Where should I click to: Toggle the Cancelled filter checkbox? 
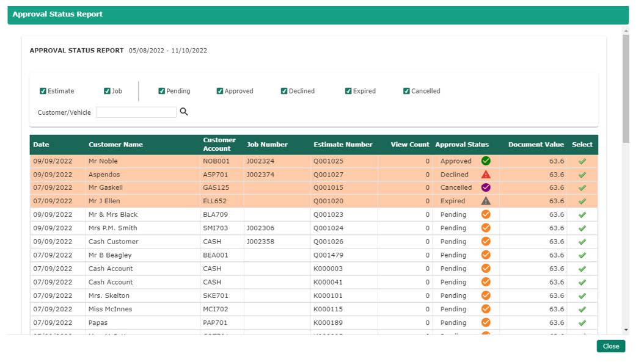click(406, 91)
